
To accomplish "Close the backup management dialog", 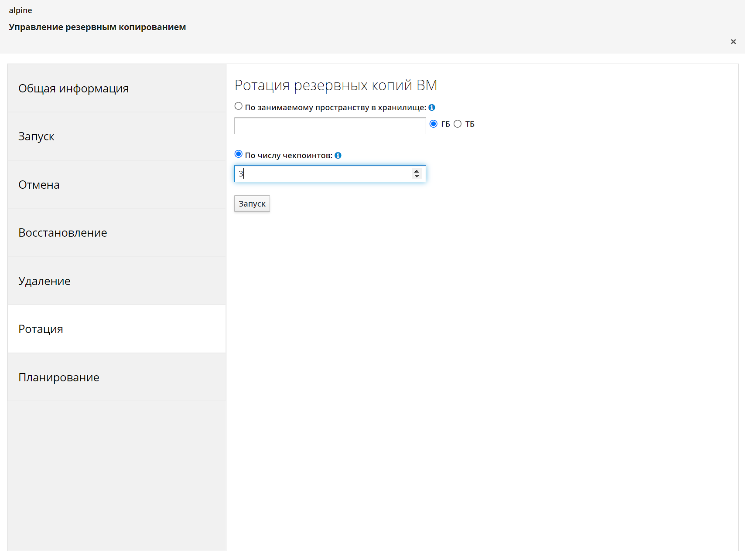I will point(733,42).
